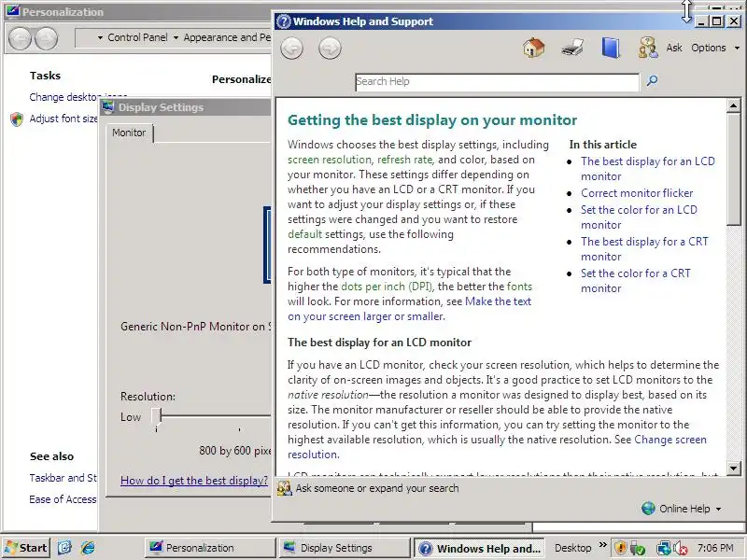The image size is (747, 560).
Task: Open 'Correct monitor flicker' link
Action: click(637, 193)
